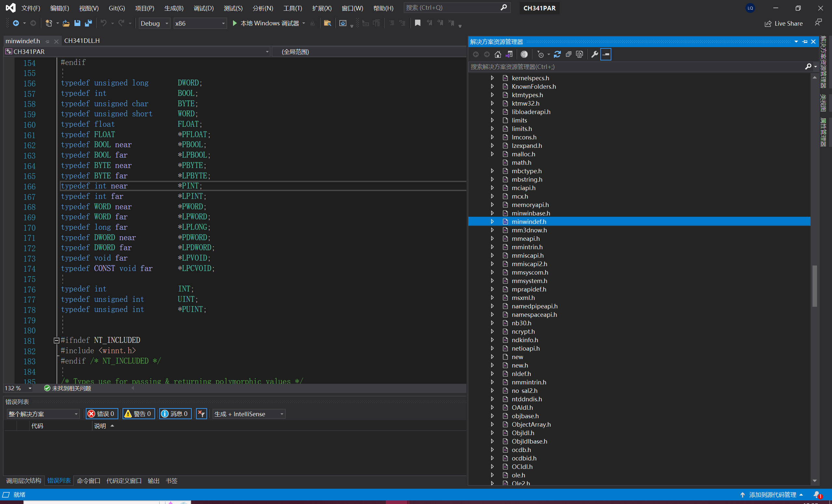The width and height of the screenshot is (832, 504).
Task: Click the save all files icon
Action: pos(88,23)
